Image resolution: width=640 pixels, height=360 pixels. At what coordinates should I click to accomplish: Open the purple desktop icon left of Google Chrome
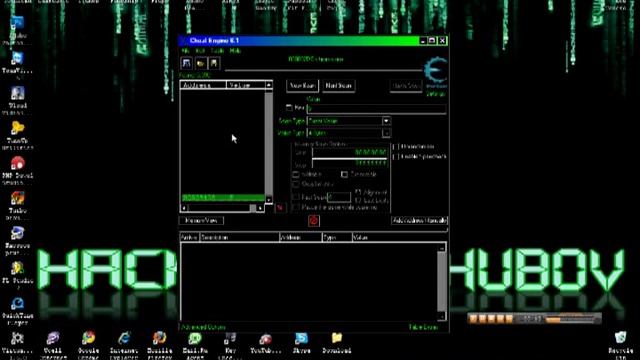53,339
